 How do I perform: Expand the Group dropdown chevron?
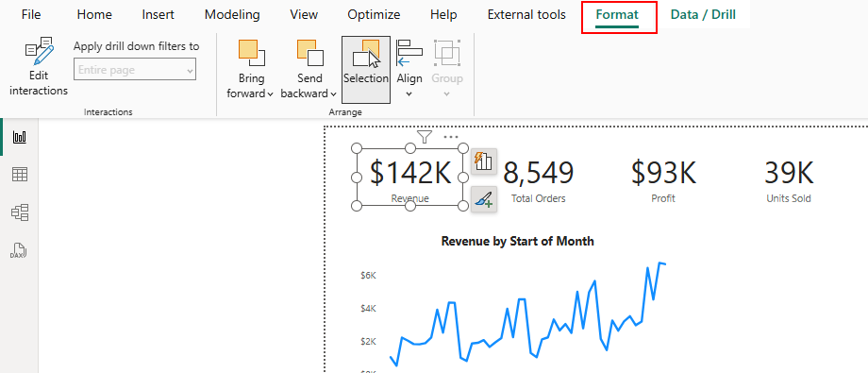click(446, 93)
